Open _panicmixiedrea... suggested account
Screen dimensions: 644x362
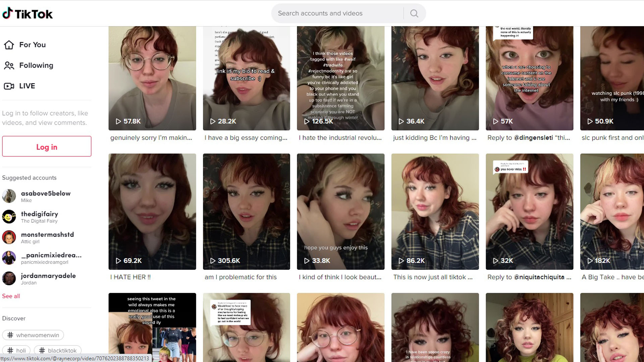51,258
